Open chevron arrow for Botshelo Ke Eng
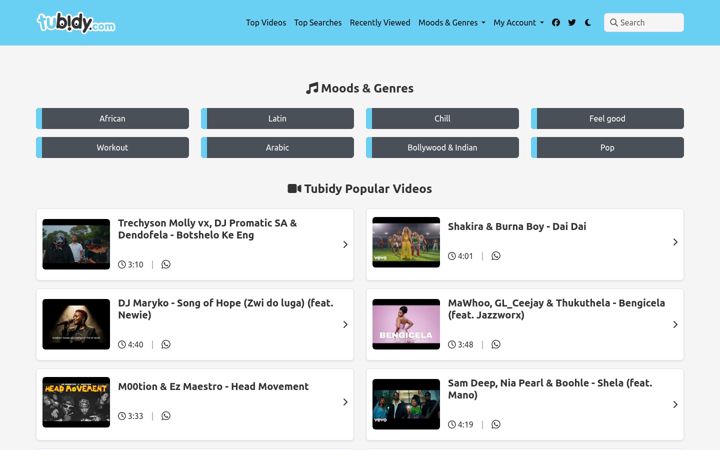Screen dimensions: 720x450 (345, 244)
